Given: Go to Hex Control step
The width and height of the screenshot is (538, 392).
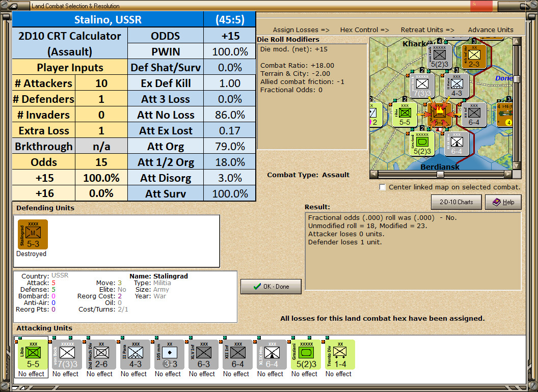Looking at the screenshot, I should tap(364, 30).
